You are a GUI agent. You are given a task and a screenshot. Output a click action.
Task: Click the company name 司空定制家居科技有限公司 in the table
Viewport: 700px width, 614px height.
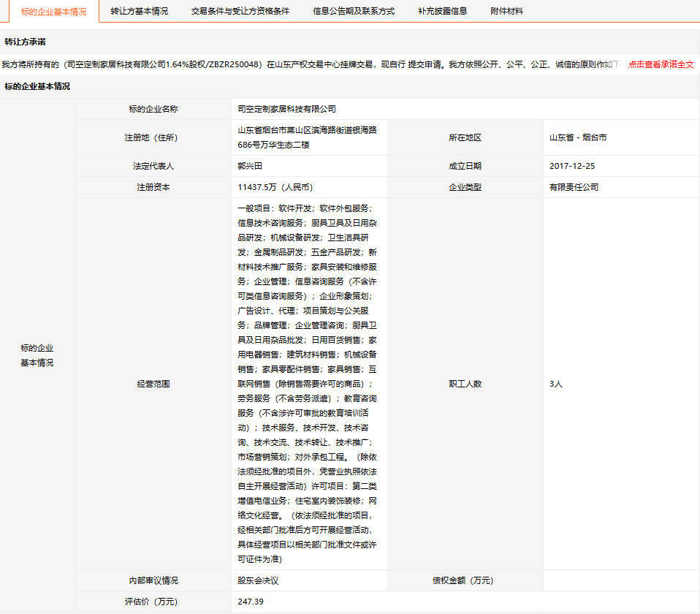pyautogui.click(x=286, y=109)
